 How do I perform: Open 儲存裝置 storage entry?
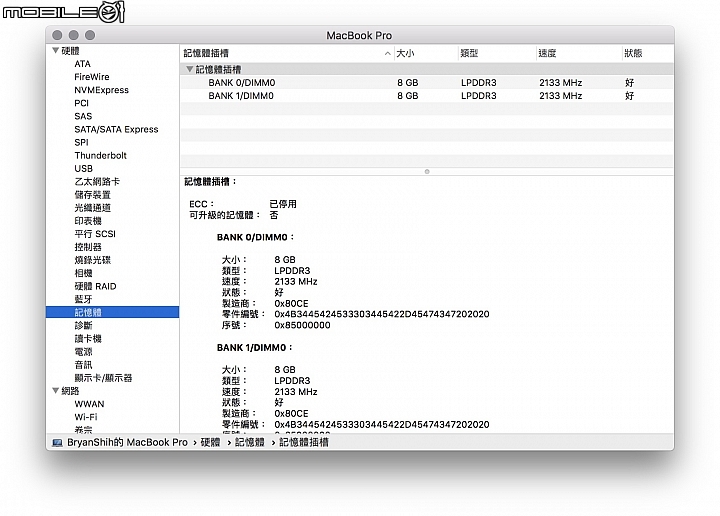click(x=92, y=195)
